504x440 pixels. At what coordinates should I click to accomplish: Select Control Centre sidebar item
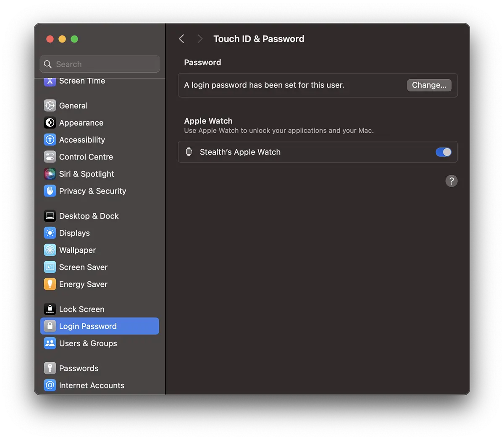[100, 157]
